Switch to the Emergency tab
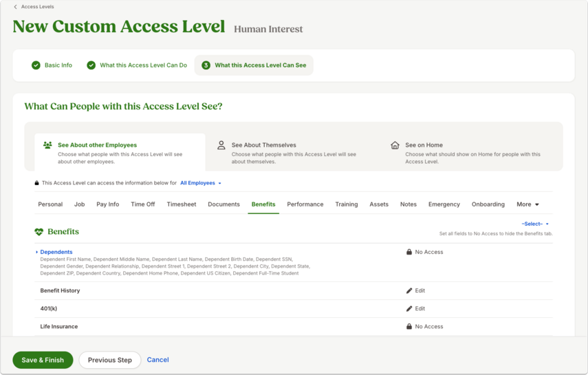The width and height of the screenshot is (588, 375). click(x=444, y=204)
